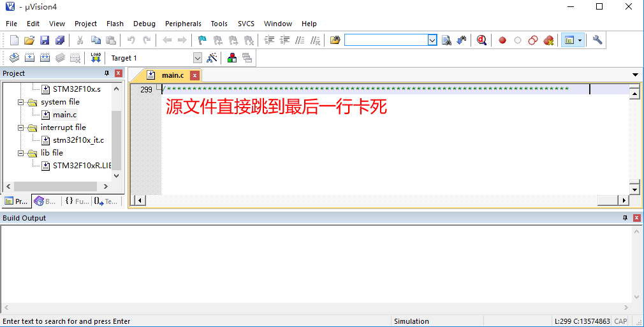Rebuild all target files
The height and width of the screenshot is (327, 644).
45,58
